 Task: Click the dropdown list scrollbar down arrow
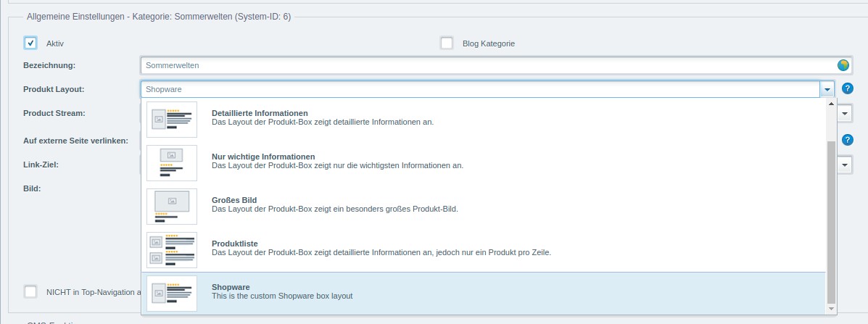click(x=831, y=309)
